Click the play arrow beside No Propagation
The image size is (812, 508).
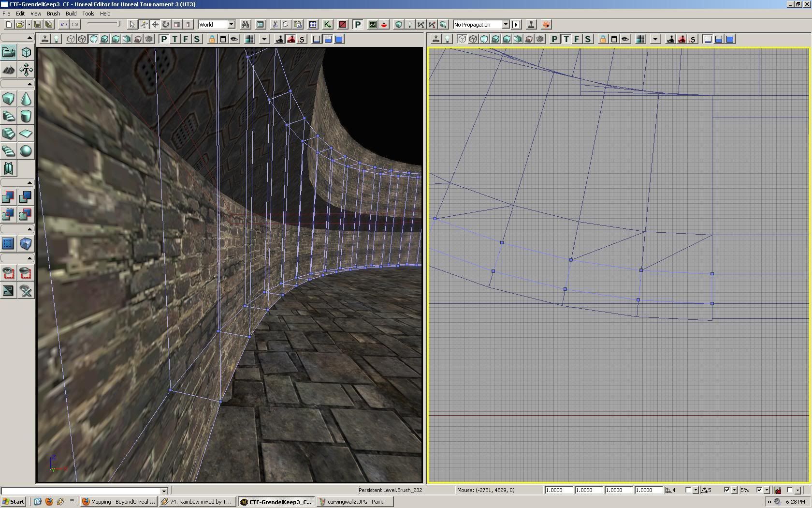pos(516,25)
